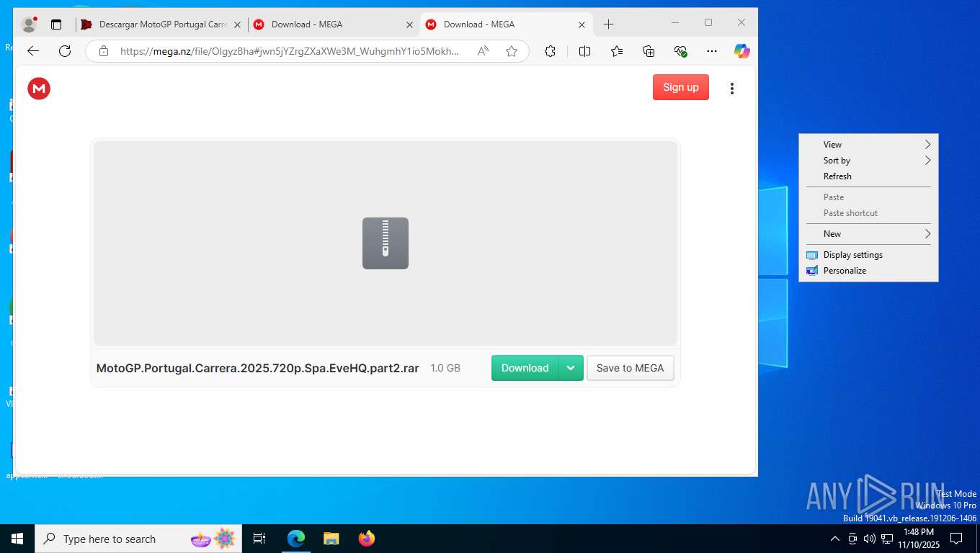Toggle Split screen icon in Edge toolbar
The height and width of the screenshot is (553, 980).
[584, 51]
